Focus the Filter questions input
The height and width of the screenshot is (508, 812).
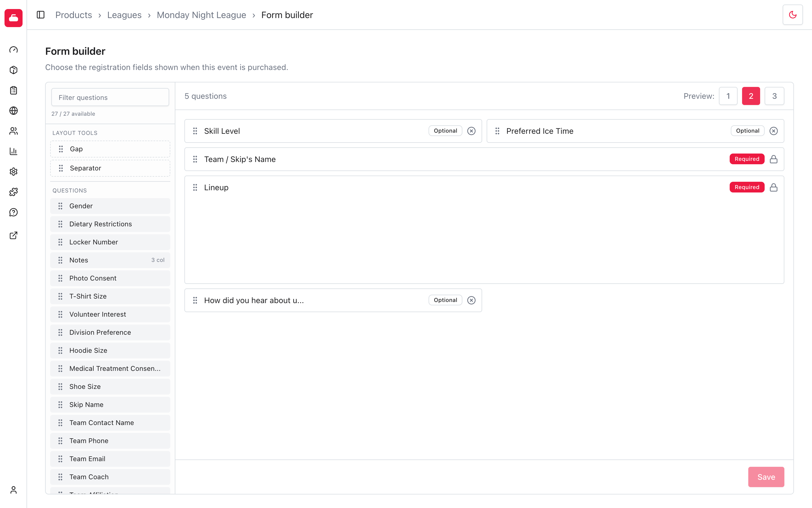(110, 97)
